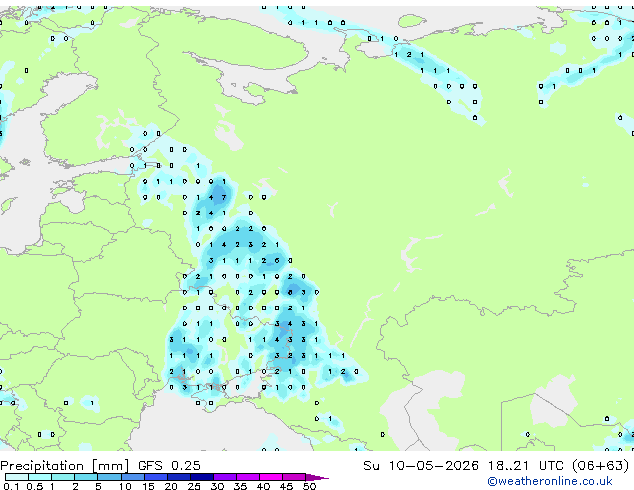
Task: Pick the 20–25 mm legend swatch
Action: (178, 477)
